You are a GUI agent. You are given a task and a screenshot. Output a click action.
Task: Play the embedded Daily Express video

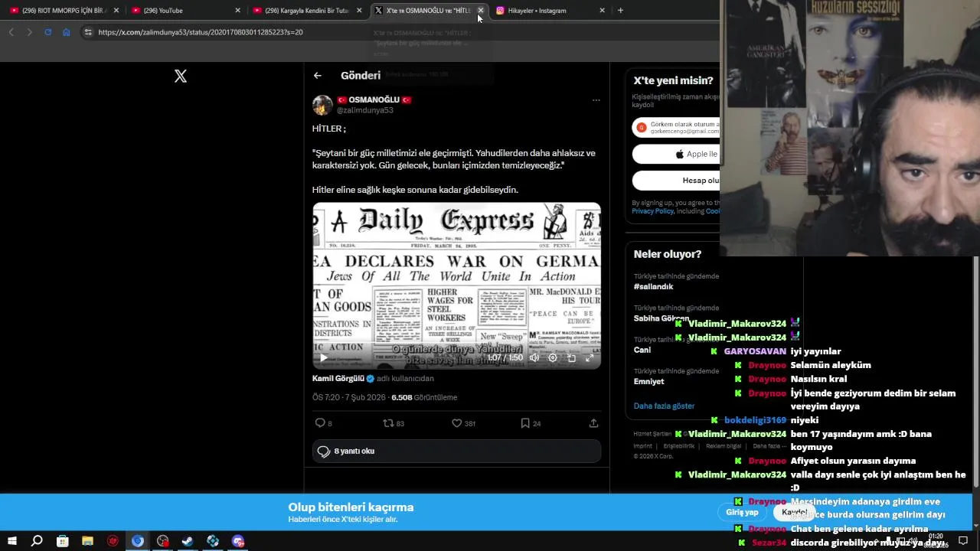[323, 357]
